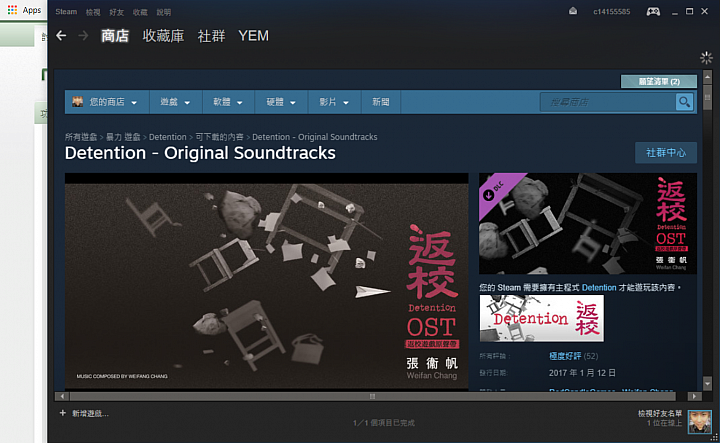Click the vertical scrollbar up arrow
The width and height of the screenshot is (720, 443).
click(x=707, y=76)
